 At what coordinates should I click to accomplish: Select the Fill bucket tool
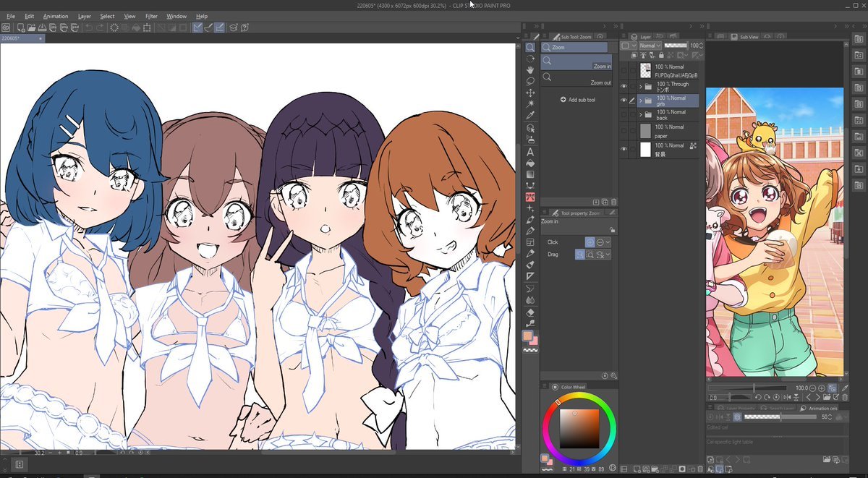[x=530, y=163]
